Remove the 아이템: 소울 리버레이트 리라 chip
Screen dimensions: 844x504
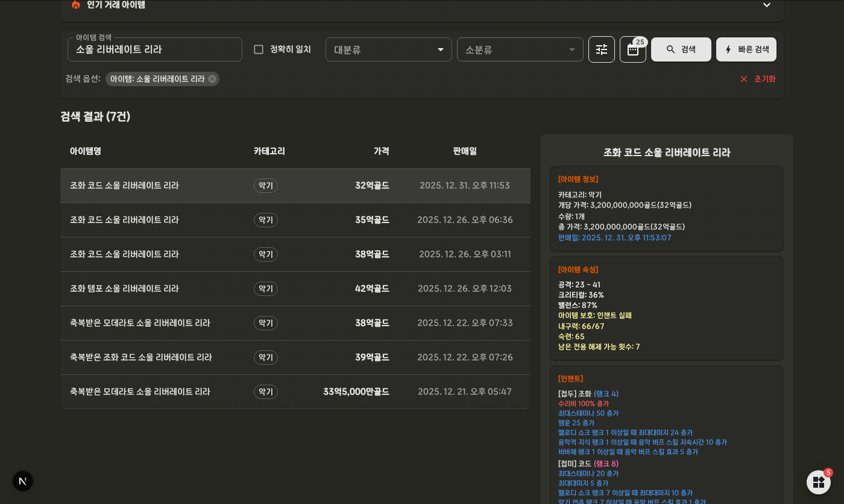pyautogui.click(x=212, y=79)
